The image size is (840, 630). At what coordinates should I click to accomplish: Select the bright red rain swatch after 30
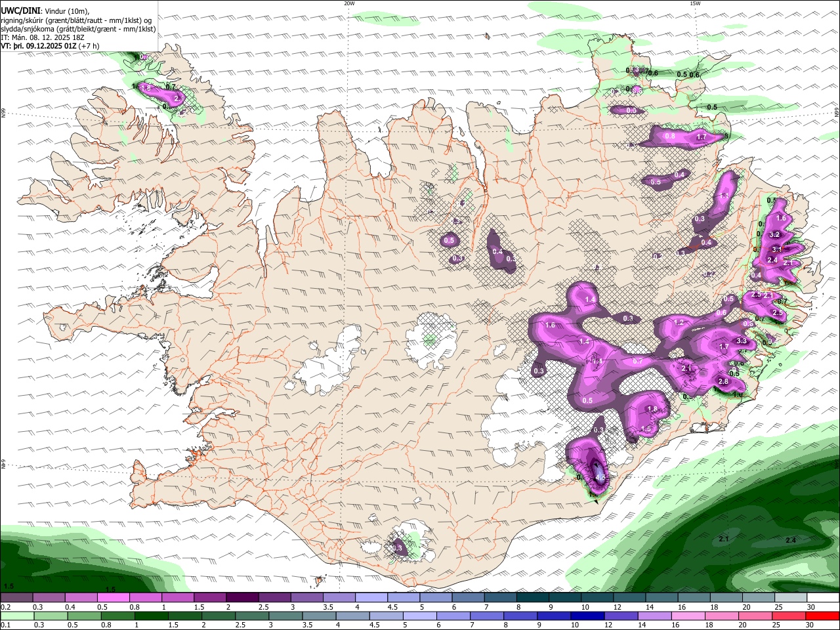point(822,616)
